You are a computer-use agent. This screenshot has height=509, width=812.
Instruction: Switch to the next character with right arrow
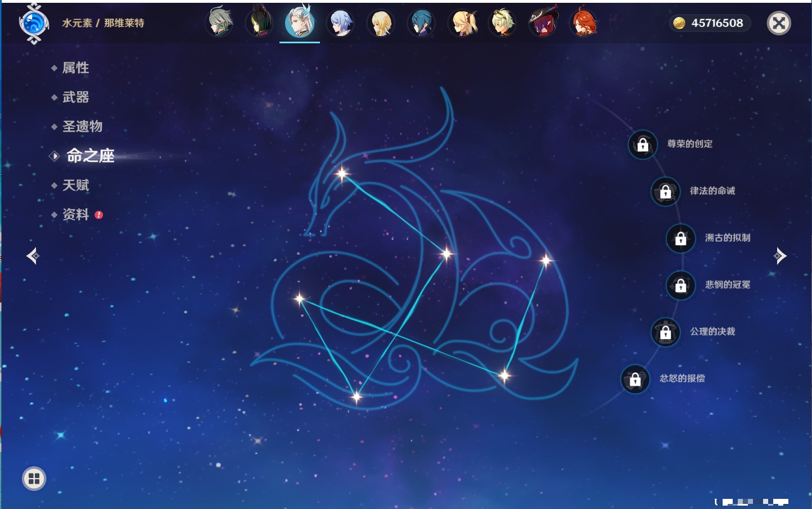(x=779, y=256)
